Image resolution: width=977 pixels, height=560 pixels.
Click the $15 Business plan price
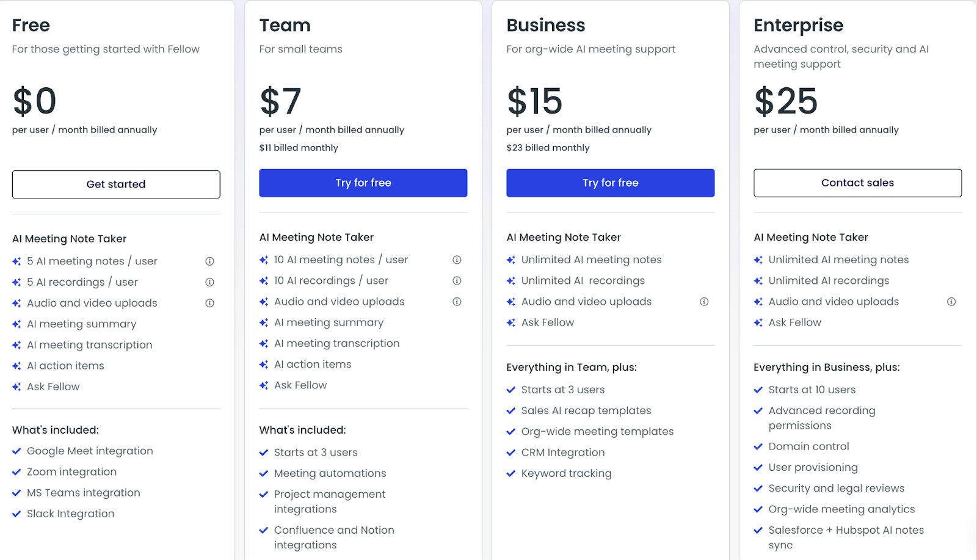tap(535, 101)
